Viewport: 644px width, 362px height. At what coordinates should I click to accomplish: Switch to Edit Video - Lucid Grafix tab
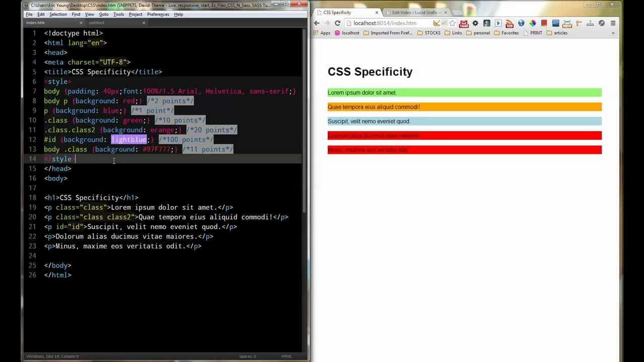416,13
